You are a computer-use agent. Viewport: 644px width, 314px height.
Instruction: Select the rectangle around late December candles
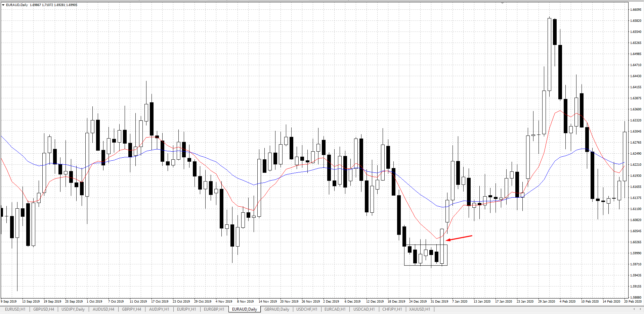426,255
